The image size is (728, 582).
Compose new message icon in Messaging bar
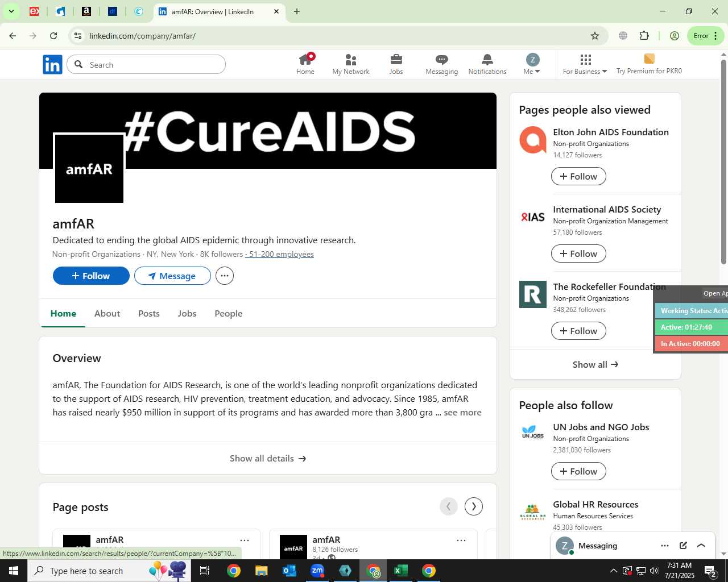(683, 546)
